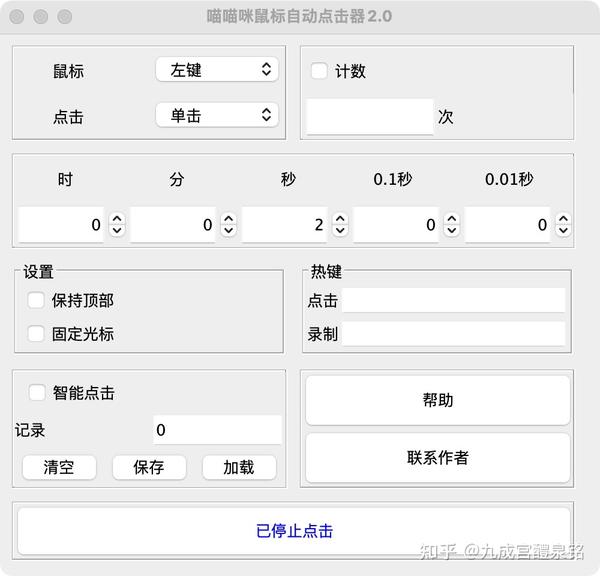
Task: Click the 时 hours value field
Action: [x=61, y=225]
